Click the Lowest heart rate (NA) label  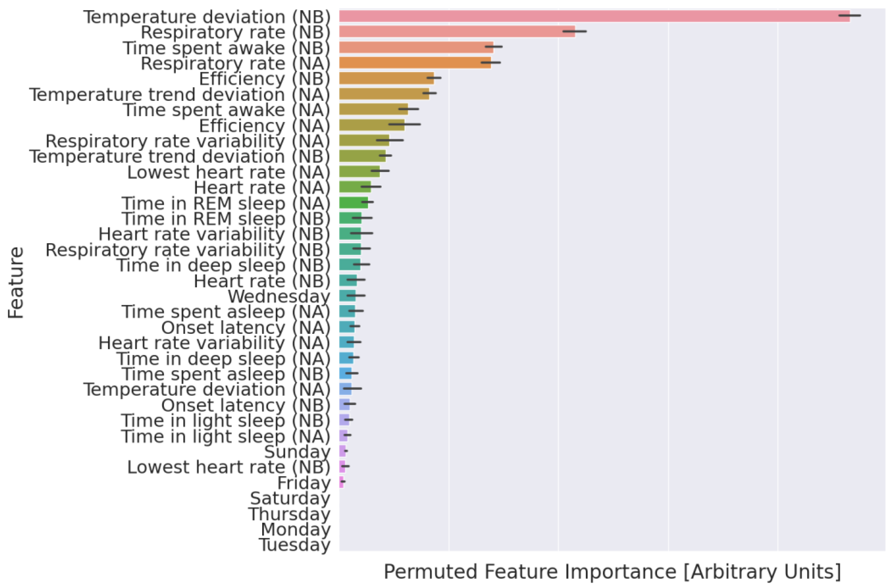coord(228,172)
